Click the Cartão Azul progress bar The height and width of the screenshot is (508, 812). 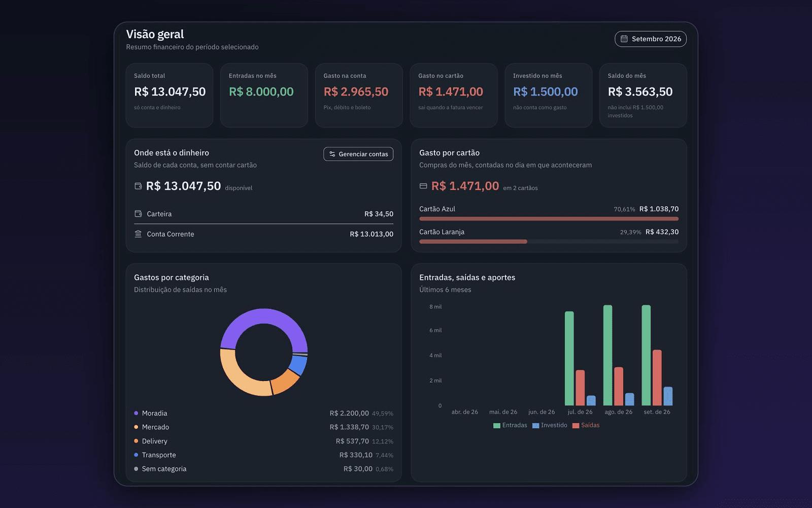pos(549,219)
